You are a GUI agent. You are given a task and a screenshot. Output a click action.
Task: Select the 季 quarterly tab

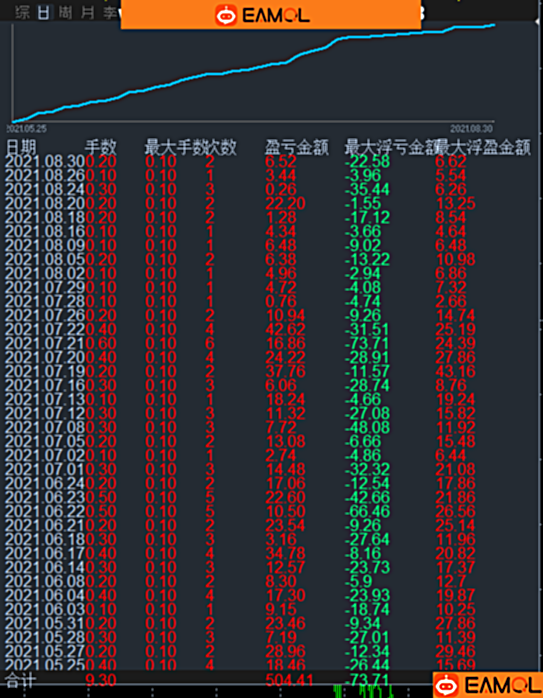[x=109, y=12]
